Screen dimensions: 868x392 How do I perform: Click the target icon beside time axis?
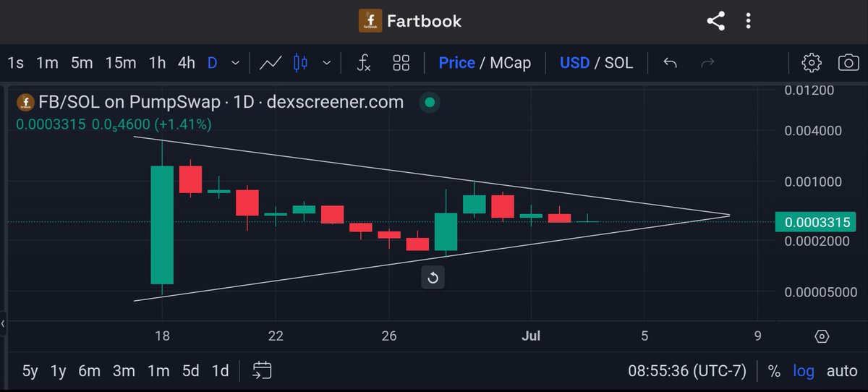821,336
